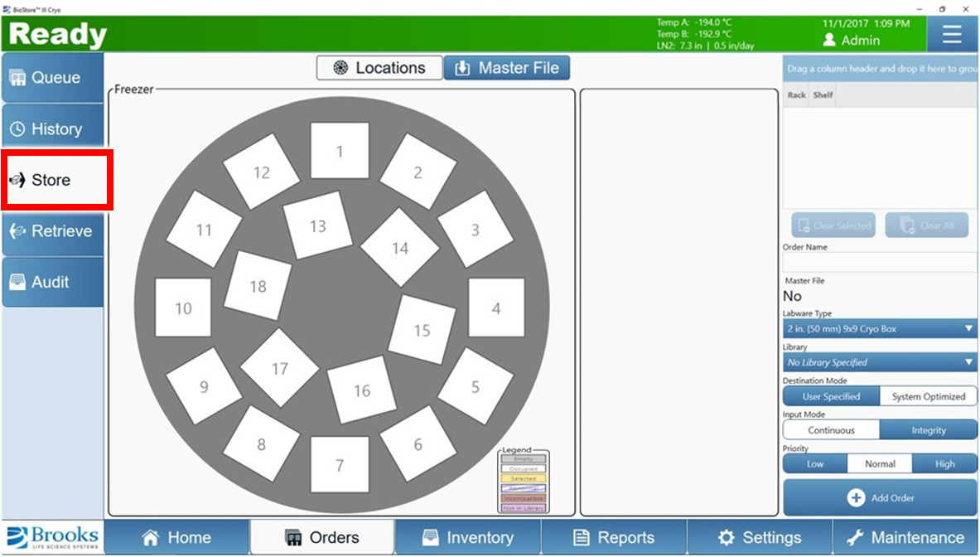980x557 pixels.
Task: Expand the Labware Type dropdown
Action: coord(880,329)
